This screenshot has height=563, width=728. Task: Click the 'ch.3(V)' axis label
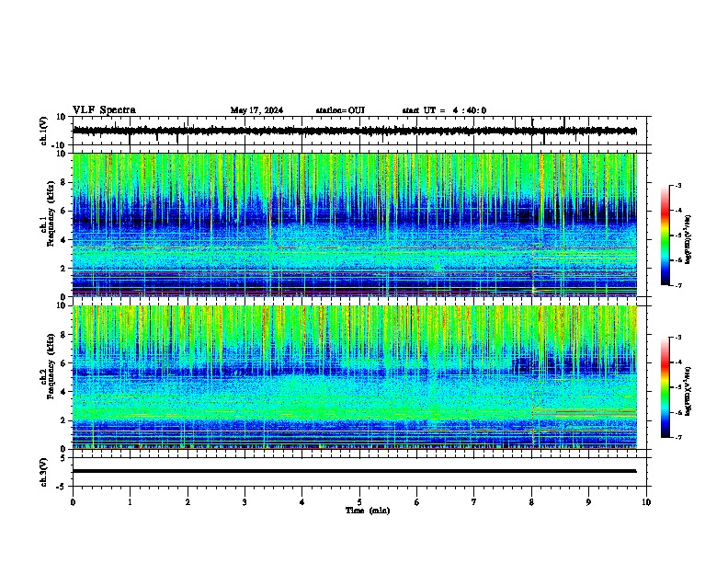pyautogui.click(x=44, y=472)
